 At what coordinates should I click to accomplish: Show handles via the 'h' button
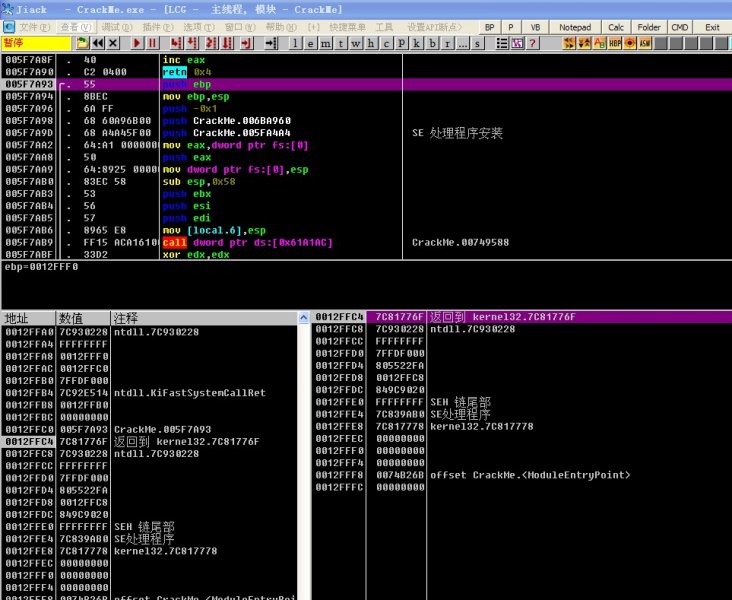(x=371, y=43)
